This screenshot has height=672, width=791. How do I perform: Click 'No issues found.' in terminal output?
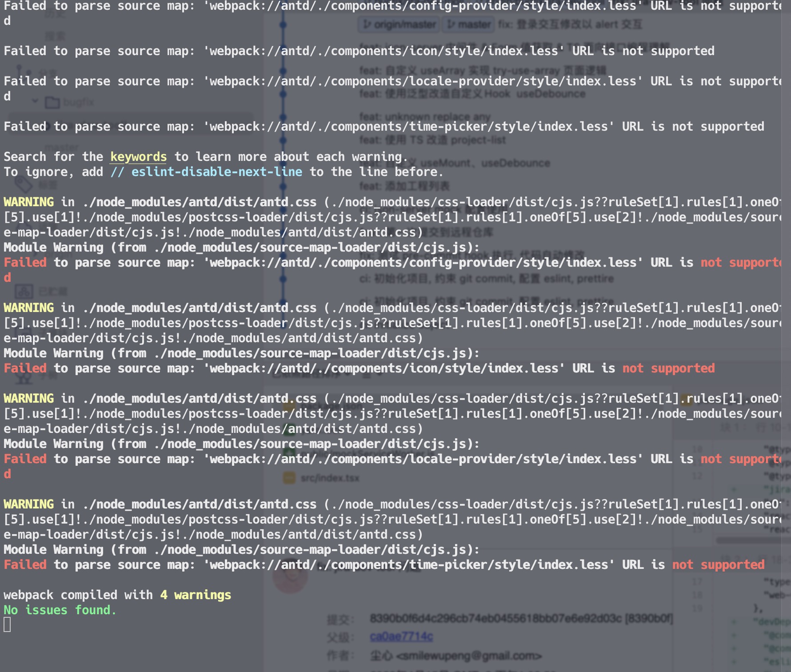pos(60,610)
